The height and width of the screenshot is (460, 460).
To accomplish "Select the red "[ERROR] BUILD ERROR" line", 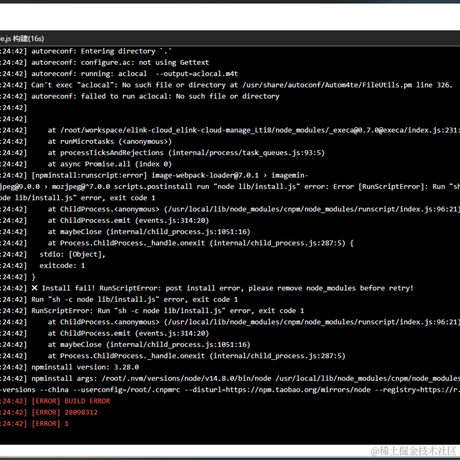I will [55, 401].
